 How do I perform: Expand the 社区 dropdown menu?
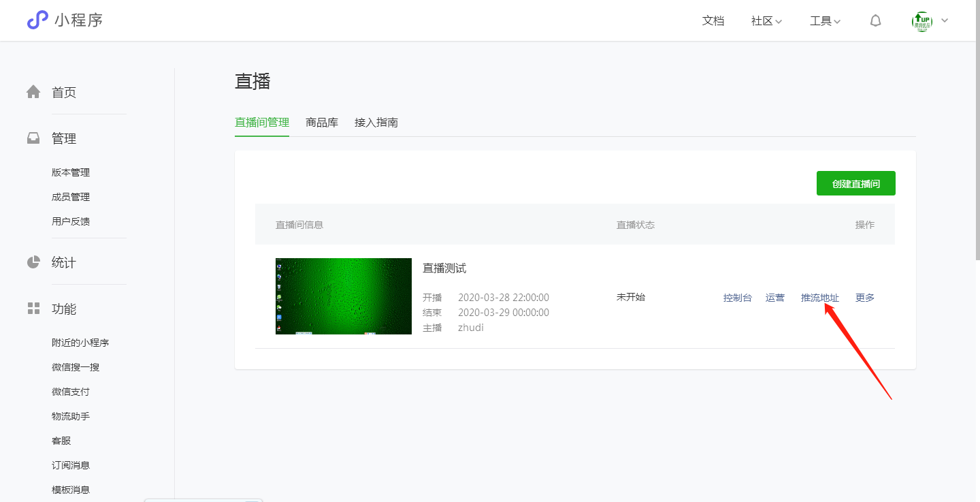(x=766, y=21)
